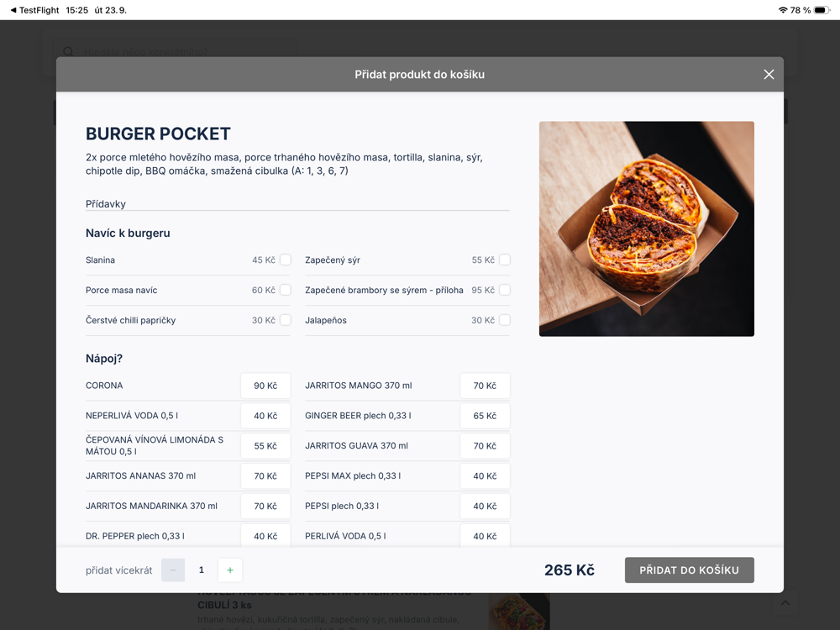840x630 pixels.
Task: Click the přidat vícekrát label
Action: pos(119,570)
